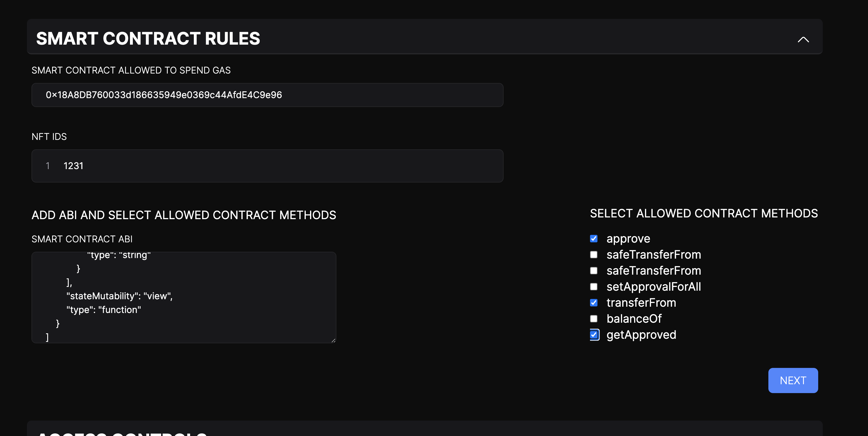Uncheck the approve method checkbox
This screenshot has height=436, width=868.
(x=594, y=239)
